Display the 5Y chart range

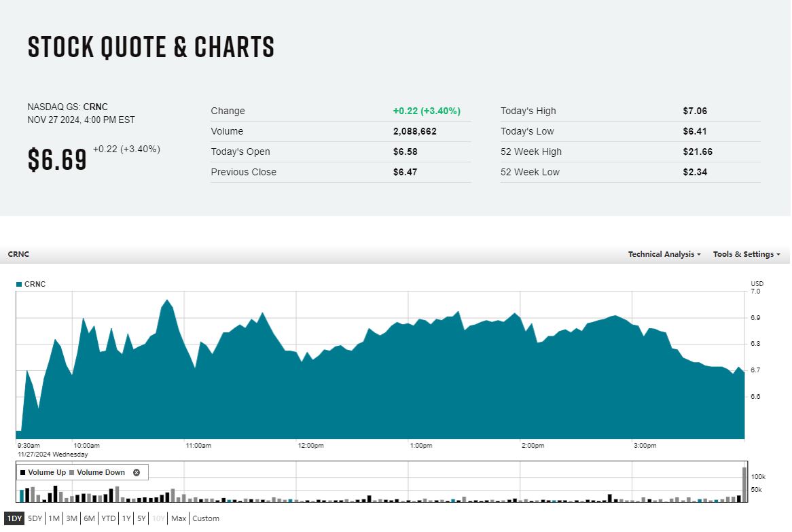(x=141, y=518)
